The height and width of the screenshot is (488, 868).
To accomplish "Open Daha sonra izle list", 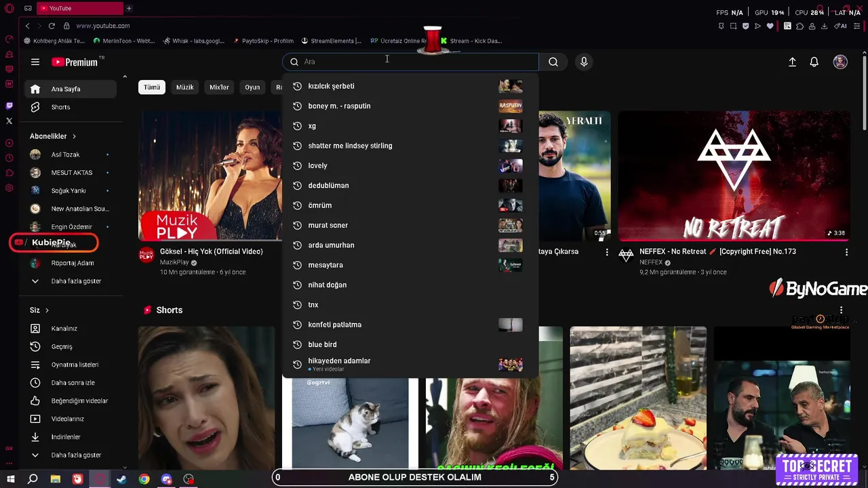I will pos(71,383).
